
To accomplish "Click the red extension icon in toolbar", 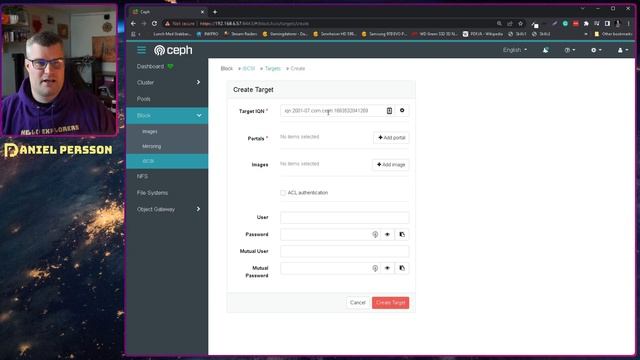I will pos(576,24).
